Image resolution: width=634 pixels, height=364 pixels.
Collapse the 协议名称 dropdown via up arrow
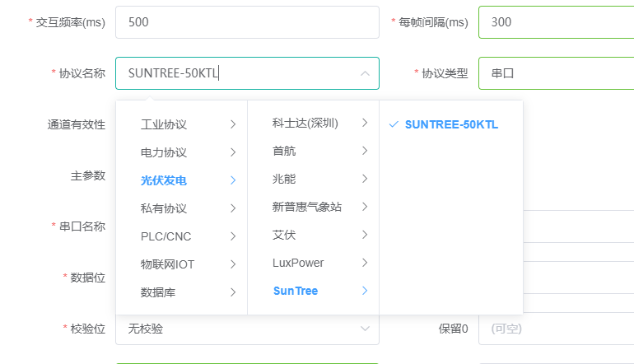click(365, 73)
